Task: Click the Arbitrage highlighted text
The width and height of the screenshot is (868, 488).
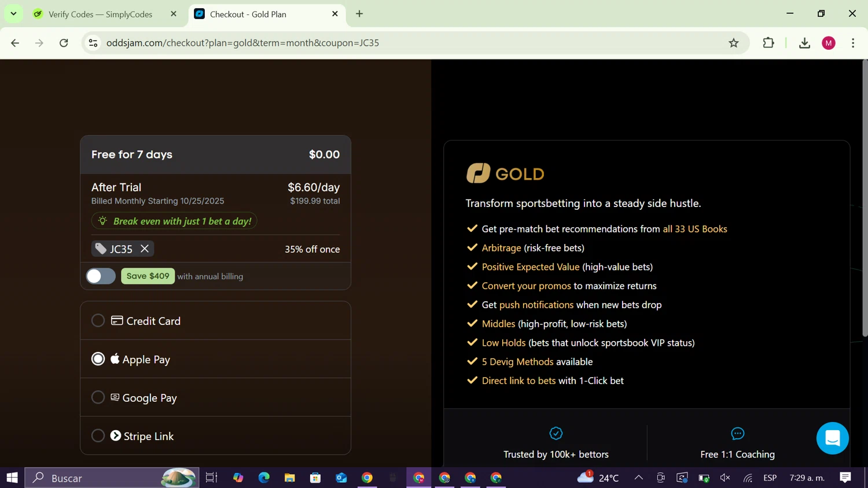Action: tap(501, 248)
